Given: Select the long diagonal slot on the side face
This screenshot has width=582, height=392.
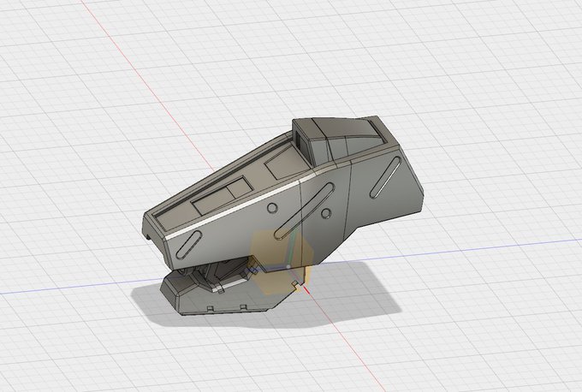Looking at the screenshot, I should [304, 211].
